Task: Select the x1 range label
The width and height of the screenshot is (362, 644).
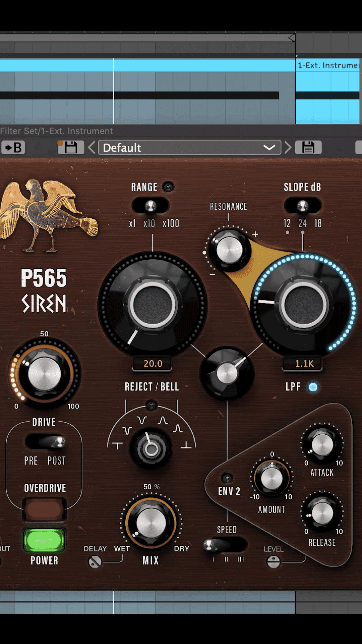Action: point(132,223)
